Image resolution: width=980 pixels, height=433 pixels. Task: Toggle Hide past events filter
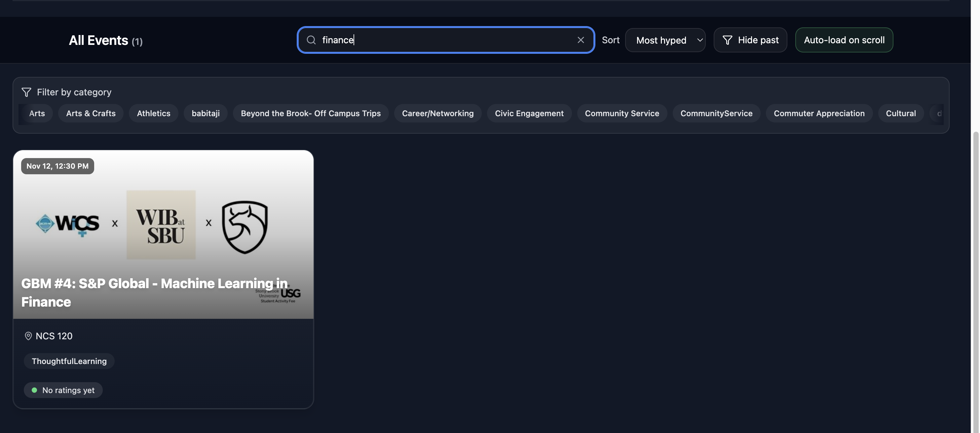tap(750, 40)
